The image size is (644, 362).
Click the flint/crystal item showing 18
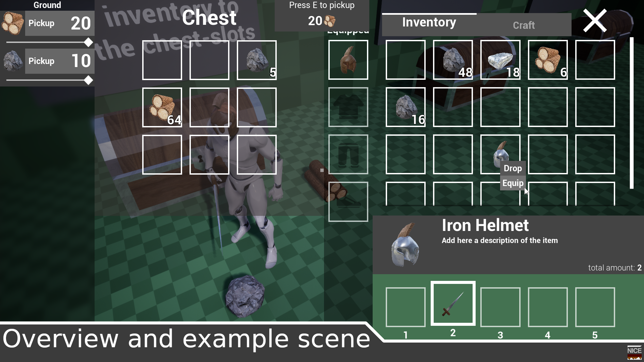click(500, 59)
